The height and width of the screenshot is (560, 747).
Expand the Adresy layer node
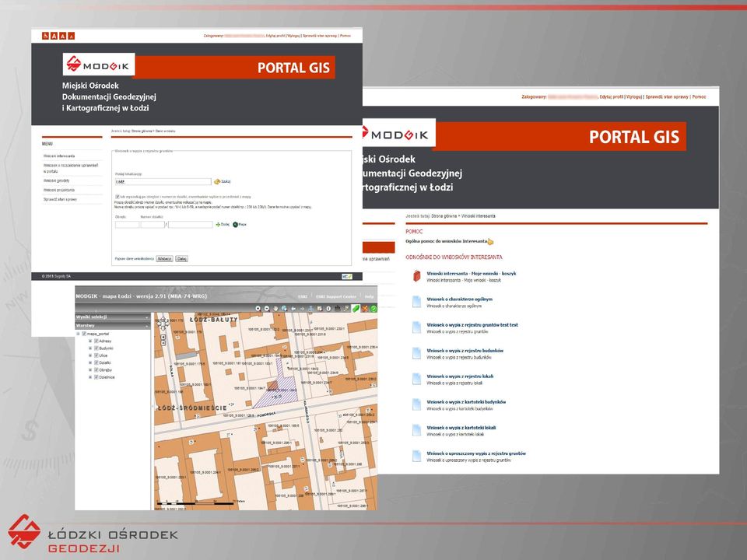coord(90,341)
